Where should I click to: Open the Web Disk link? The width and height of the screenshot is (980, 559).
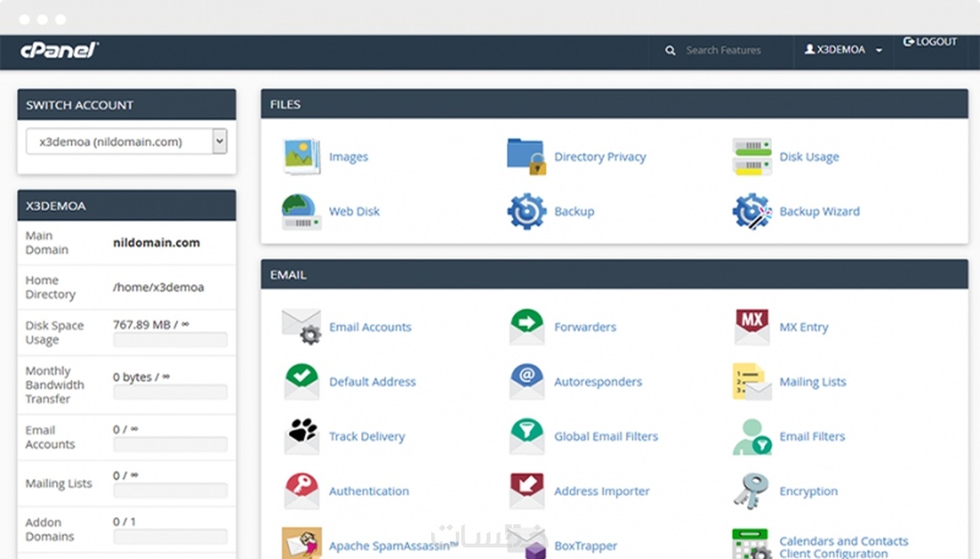pos(354,211)
